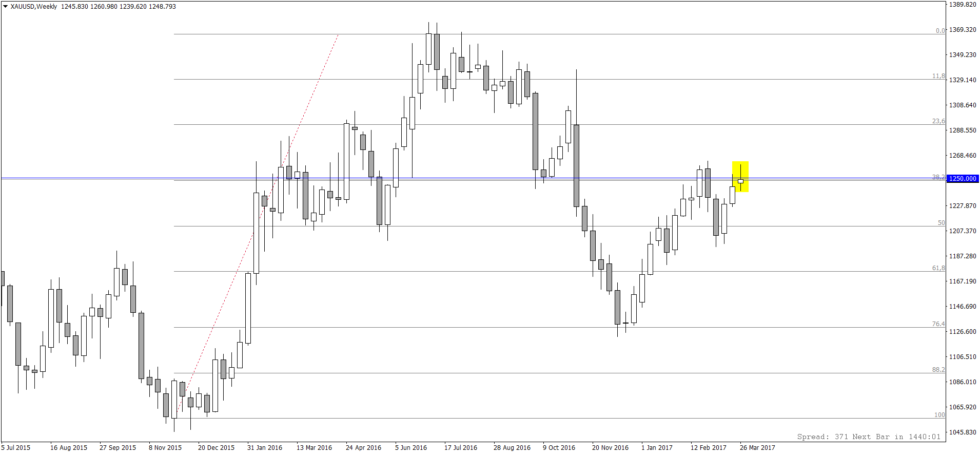
Task: Click the 1045.830 price axis label
Action: click(963, 432)
